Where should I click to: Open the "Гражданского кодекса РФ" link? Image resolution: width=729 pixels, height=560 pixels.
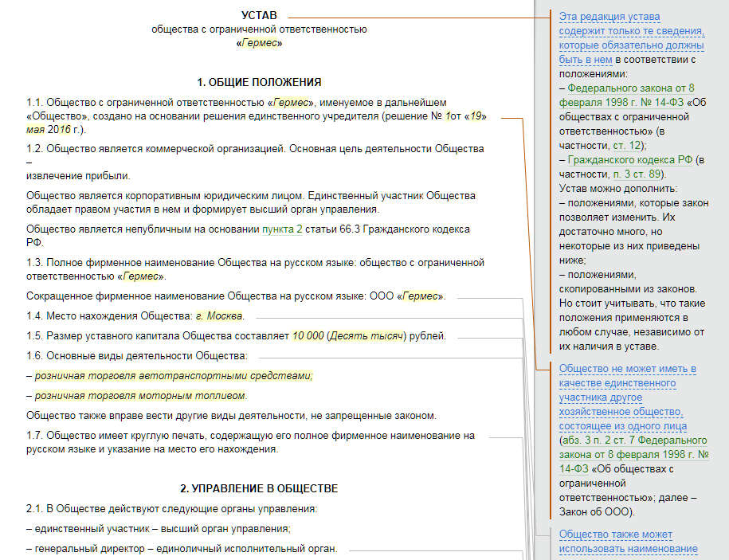click(x=631, y=160)
